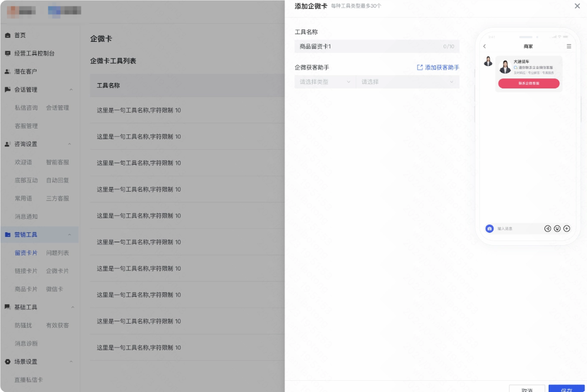The width and height of the screenshot is (587, 392).
Task: Open 三方客服 in the sidebar
Action: click(x=57, y=199)
